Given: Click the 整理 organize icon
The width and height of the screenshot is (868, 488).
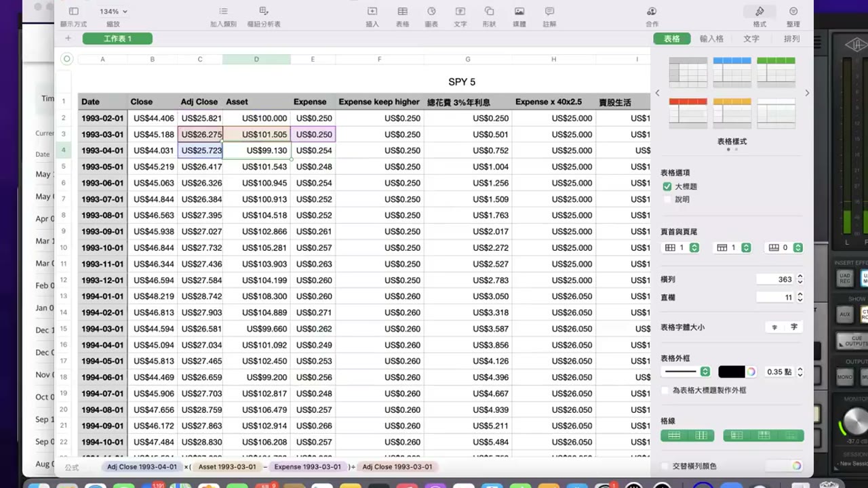Looking at the screenshot, I should [x=793, y=12].
